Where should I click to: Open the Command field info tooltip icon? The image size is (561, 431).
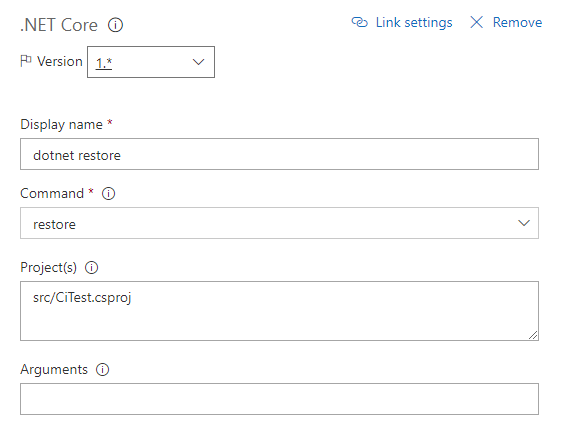tap(108, 194)
